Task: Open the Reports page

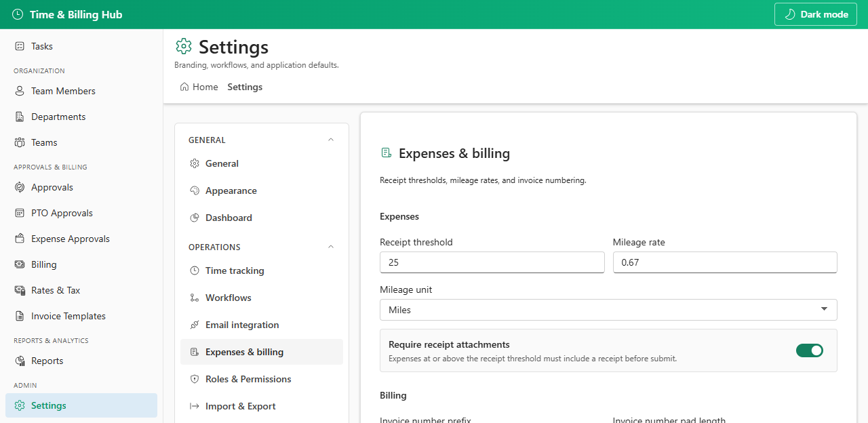Action: pos(81,361)
